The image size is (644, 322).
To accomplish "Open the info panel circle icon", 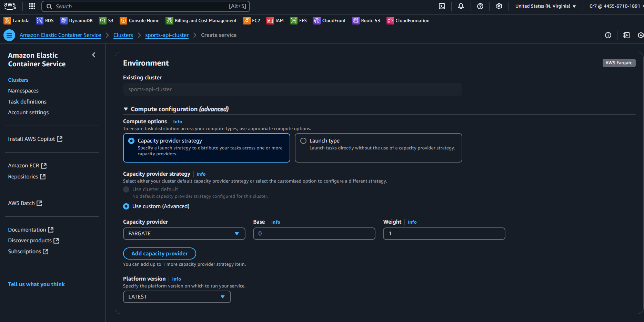I will (x=608, y=35).
